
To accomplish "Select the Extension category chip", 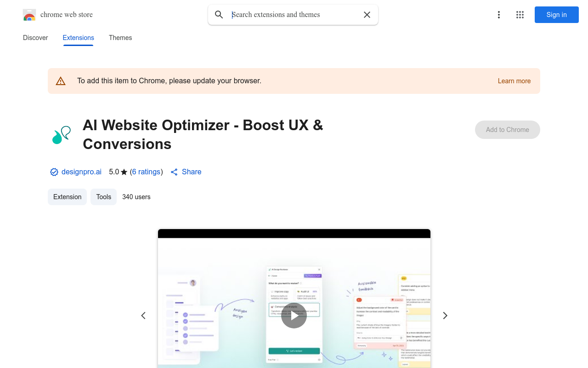I will click(67, 197).
